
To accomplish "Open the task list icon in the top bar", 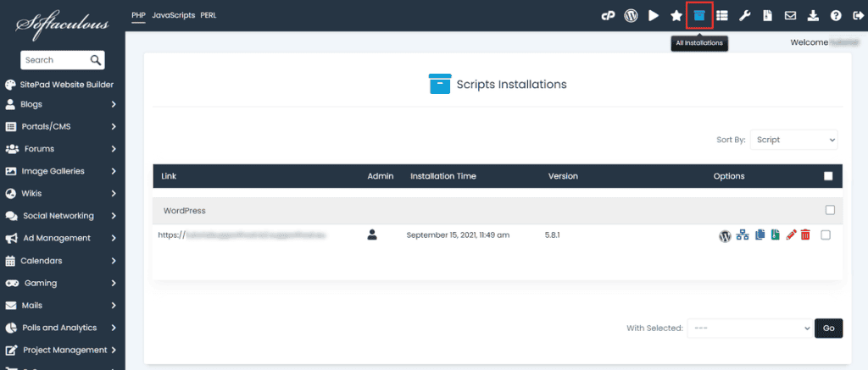I will pyautogui.click(x=722, y=15).
